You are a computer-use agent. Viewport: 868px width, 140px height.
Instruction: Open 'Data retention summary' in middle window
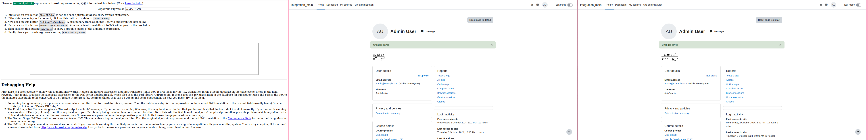(x=388, y=113)
